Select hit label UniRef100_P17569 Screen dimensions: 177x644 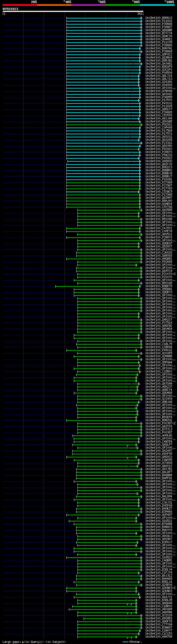point(159,131)
